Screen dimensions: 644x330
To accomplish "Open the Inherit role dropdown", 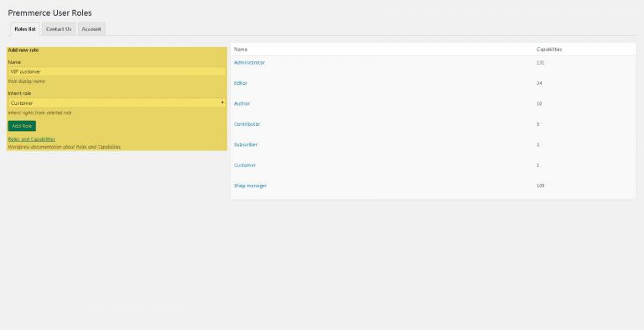I will pyautogui.click(x=117, y=103).
